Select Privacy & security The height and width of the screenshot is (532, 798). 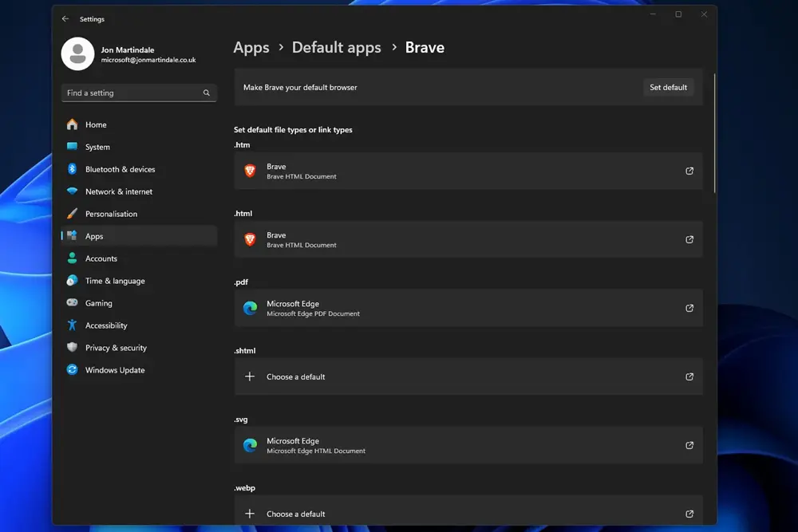139,348
